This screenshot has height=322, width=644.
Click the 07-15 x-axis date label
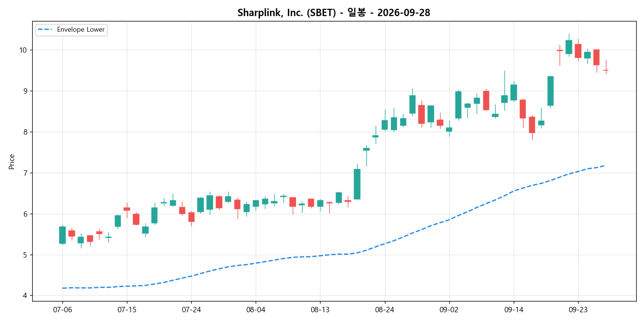point(127,310)
